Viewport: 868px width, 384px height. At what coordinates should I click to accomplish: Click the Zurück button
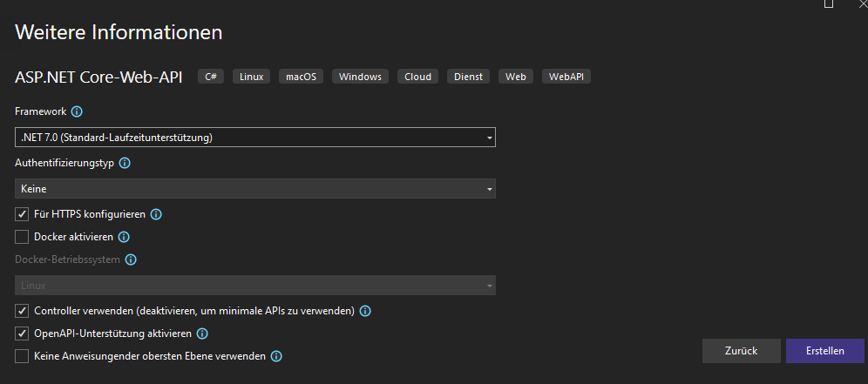pos(742,351)
